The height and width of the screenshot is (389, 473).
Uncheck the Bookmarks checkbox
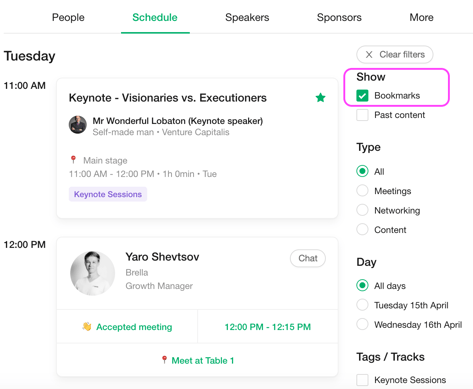[362, 96]
